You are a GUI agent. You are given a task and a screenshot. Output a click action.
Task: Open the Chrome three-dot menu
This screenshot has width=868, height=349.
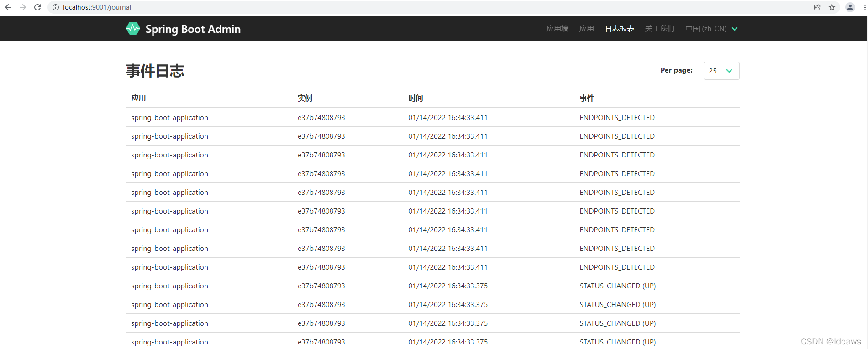click(x=864, y=7)
